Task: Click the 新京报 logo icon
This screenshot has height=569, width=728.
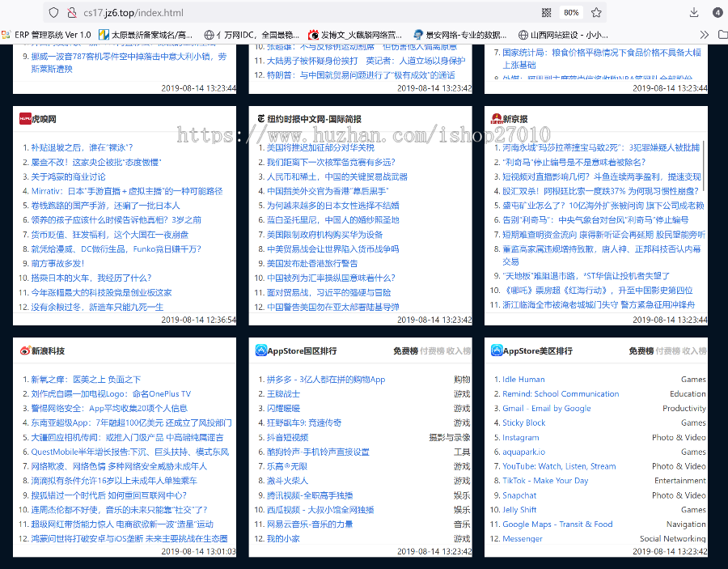Action: (x=497, y=119)
